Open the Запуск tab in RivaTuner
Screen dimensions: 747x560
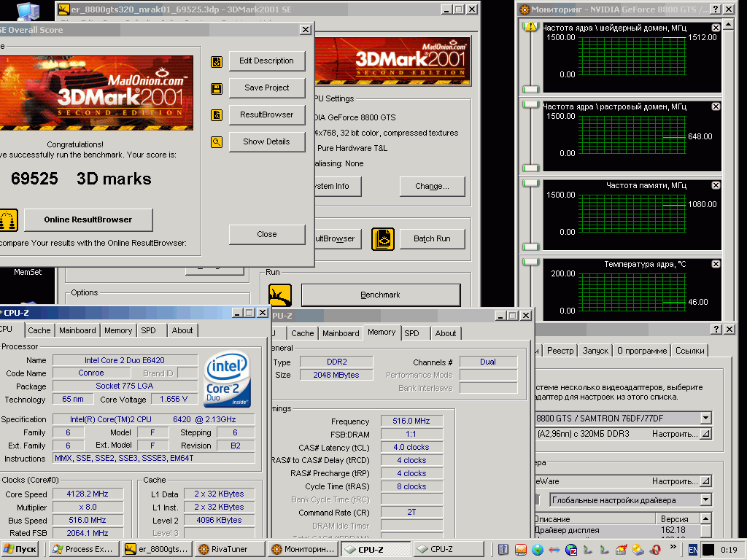click(x=595, y=351)
